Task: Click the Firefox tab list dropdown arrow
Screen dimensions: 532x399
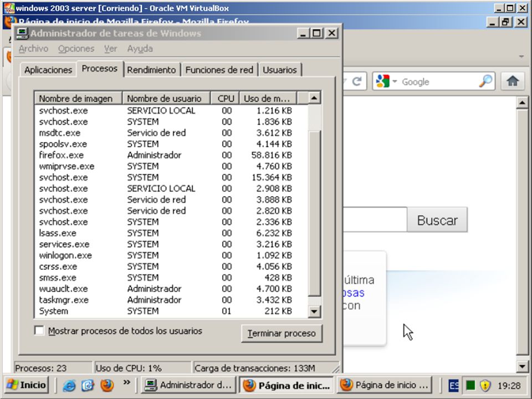Action: pos(521,57)
